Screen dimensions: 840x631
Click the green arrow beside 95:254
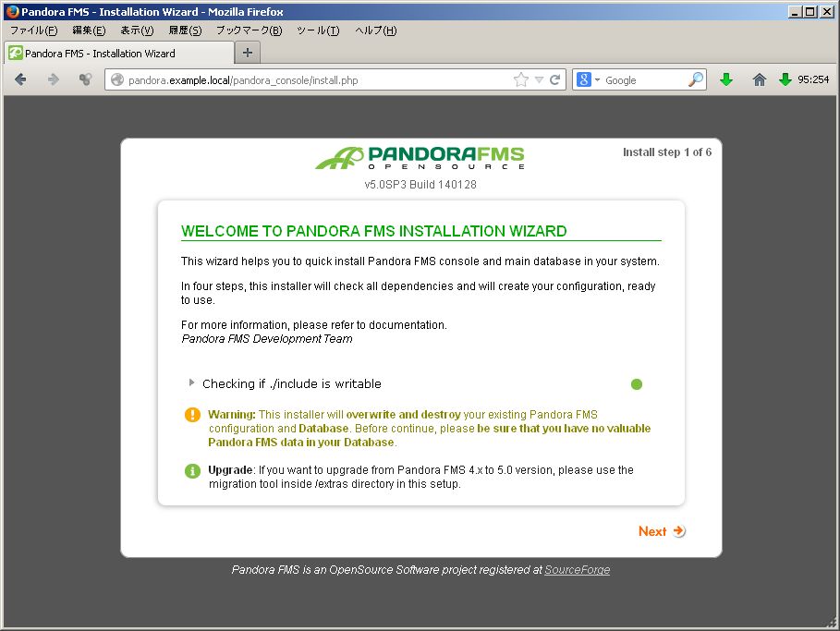[x=785, y=79]
